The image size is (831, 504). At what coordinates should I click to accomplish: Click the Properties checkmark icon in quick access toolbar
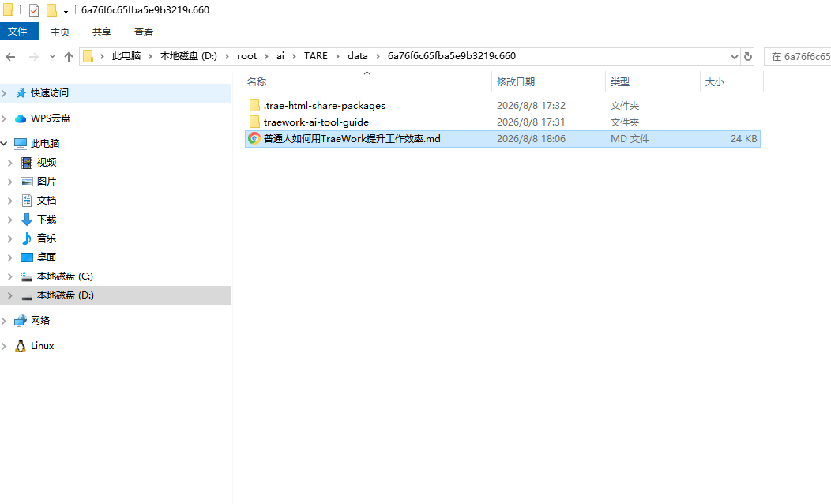tap(33, 10)
